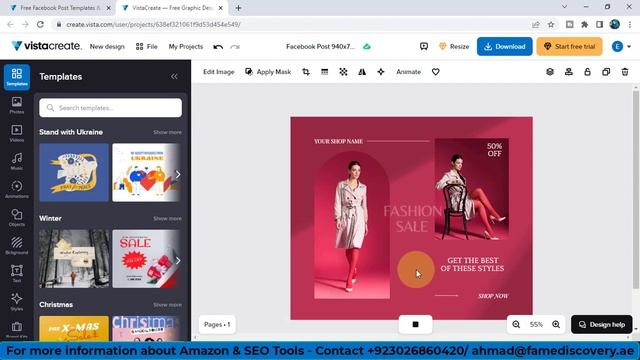Click the Facebook Post 940x7... project title
This screenshot has height=360, width=640.
click(320, 47)
